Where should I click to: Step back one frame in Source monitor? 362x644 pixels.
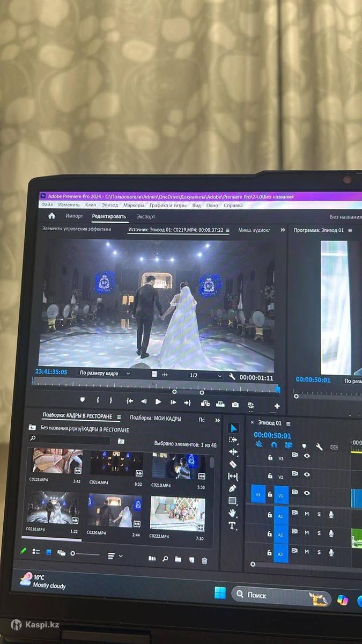[144, 401]
